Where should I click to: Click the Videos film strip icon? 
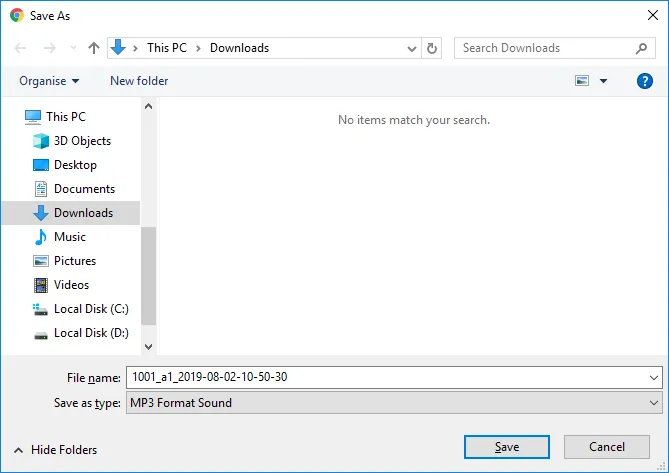[41, 285]
